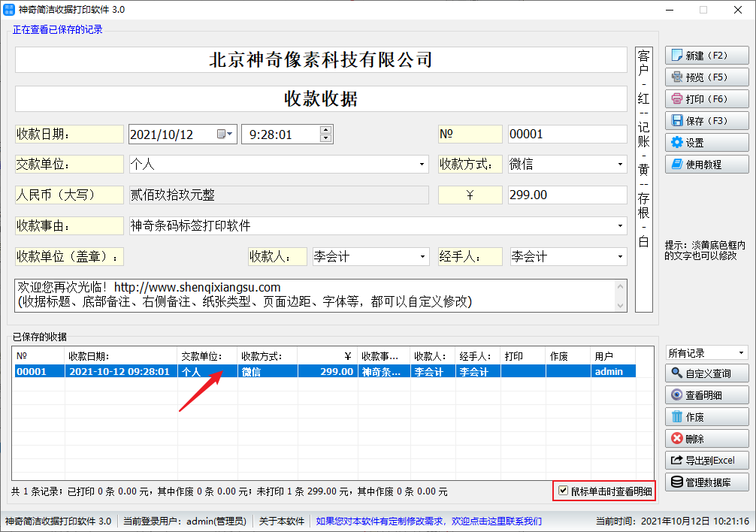The image size is (756, 532).
Task: Void the receipt with 作废 trash button
Action: (x=706, y=417)
